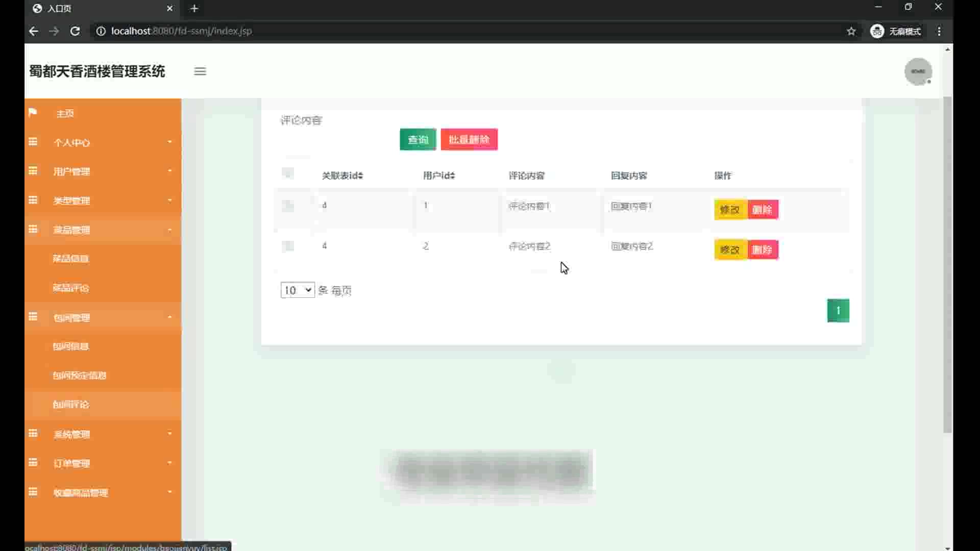Tick the select-all checkbox in table header
This screenshot has width=980, height=551.
[288, 173]
